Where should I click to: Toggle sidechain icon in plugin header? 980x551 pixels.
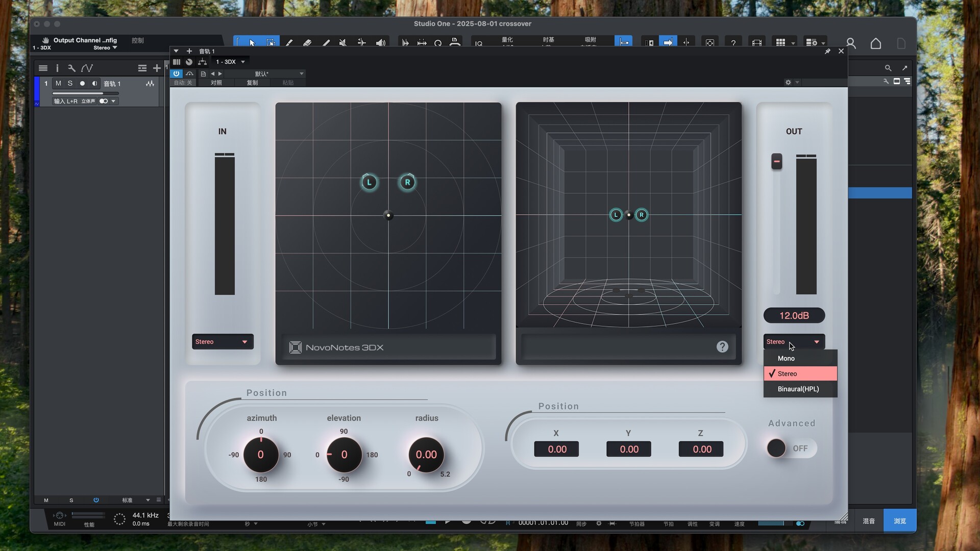[x=189, y=74]
